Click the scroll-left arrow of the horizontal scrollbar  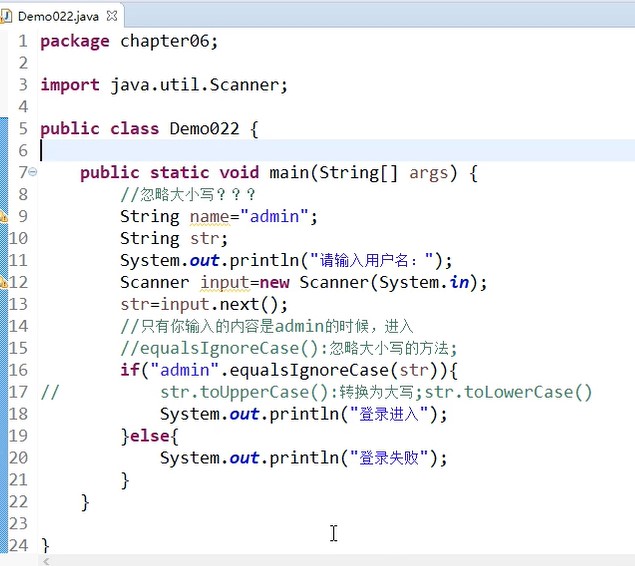(46, 561)
